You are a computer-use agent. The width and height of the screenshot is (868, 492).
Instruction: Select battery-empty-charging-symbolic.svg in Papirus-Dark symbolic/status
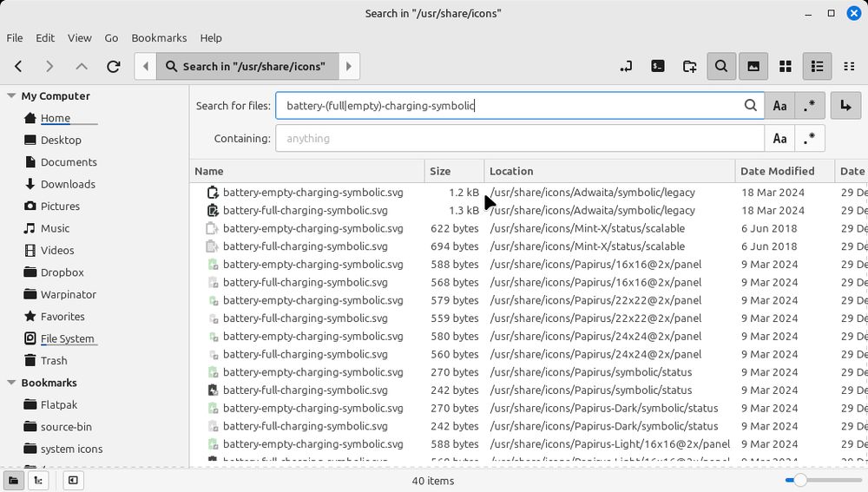pos(312,409)
